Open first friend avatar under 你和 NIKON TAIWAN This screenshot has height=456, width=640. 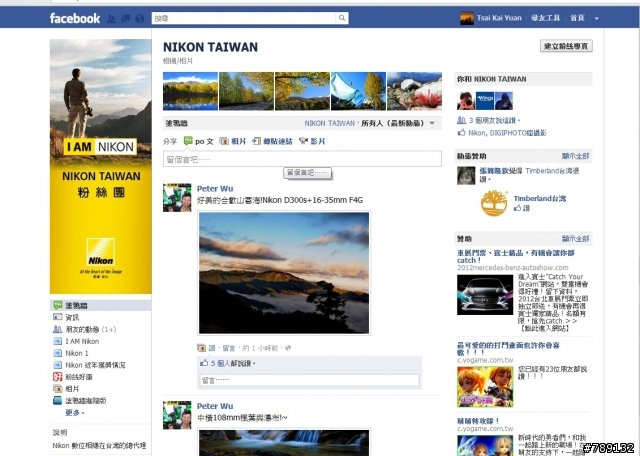click(x=466, y=101)
